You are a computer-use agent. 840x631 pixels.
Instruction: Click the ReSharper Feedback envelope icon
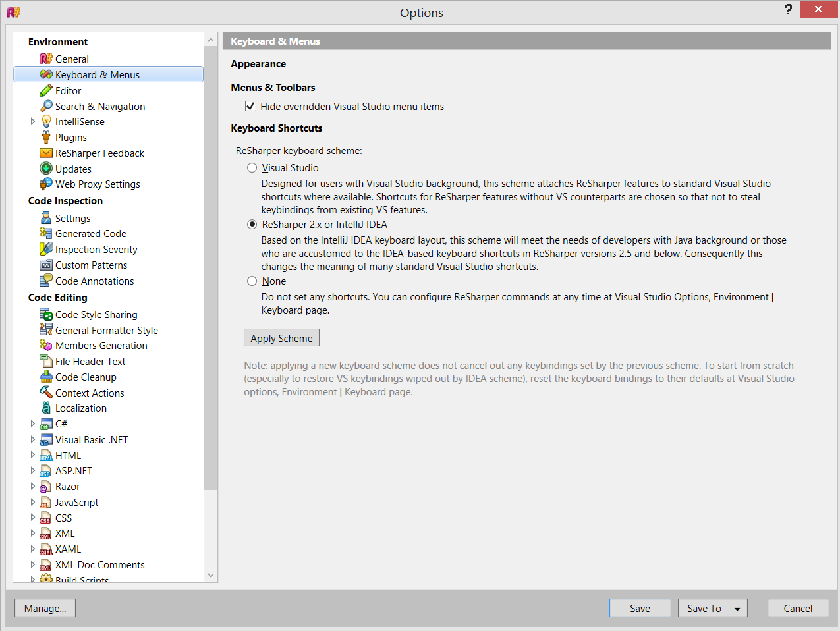coord(46,153)
